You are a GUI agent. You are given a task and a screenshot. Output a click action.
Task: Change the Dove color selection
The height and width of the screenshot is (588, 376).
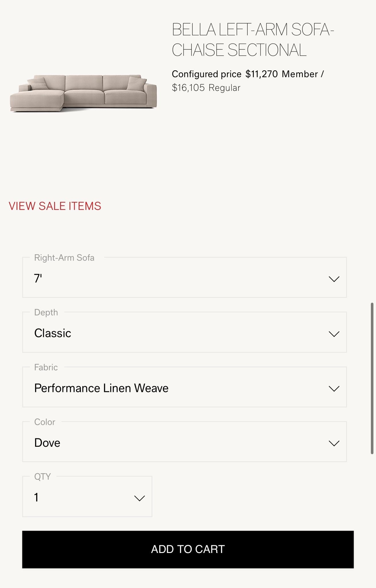[184, 442]
